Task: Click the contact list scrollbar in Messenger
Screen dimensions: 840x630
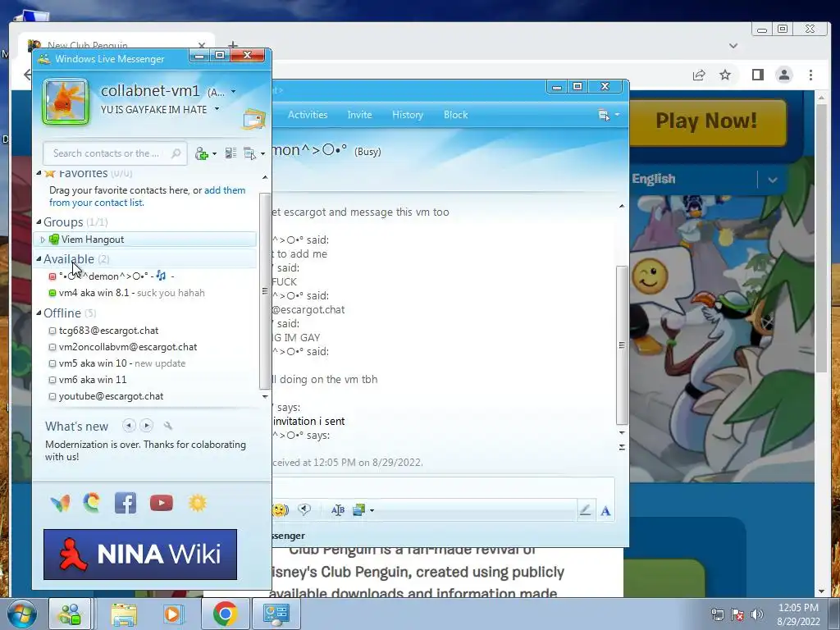Action: pos(264,291)
